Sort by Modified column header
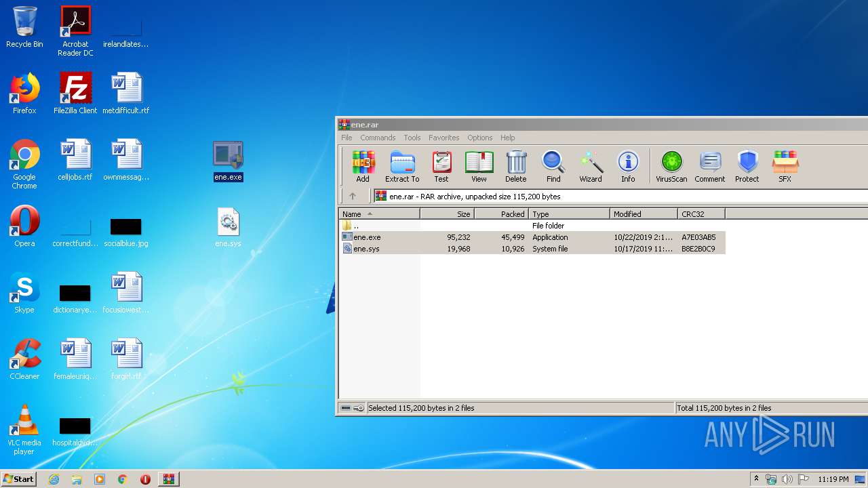 (x=644, y=214)
